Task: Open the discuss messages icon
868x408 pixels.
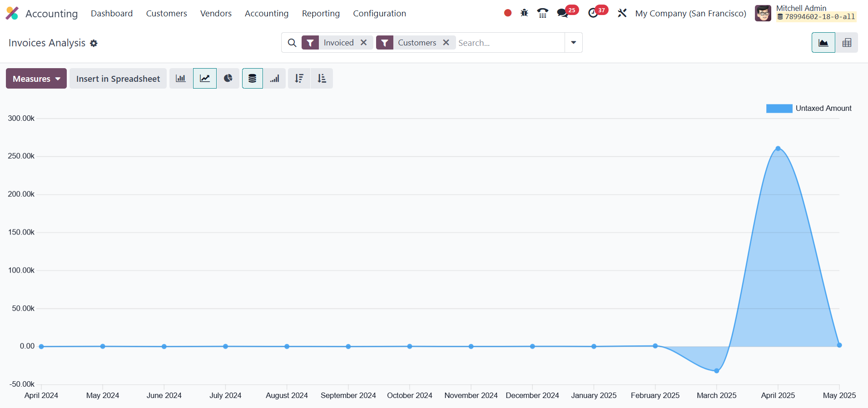Action: point(562,13)
